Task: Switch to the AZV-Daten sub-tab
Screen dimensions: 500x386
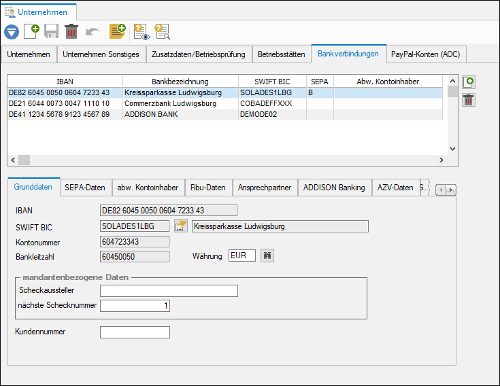Action: [395, 188]
